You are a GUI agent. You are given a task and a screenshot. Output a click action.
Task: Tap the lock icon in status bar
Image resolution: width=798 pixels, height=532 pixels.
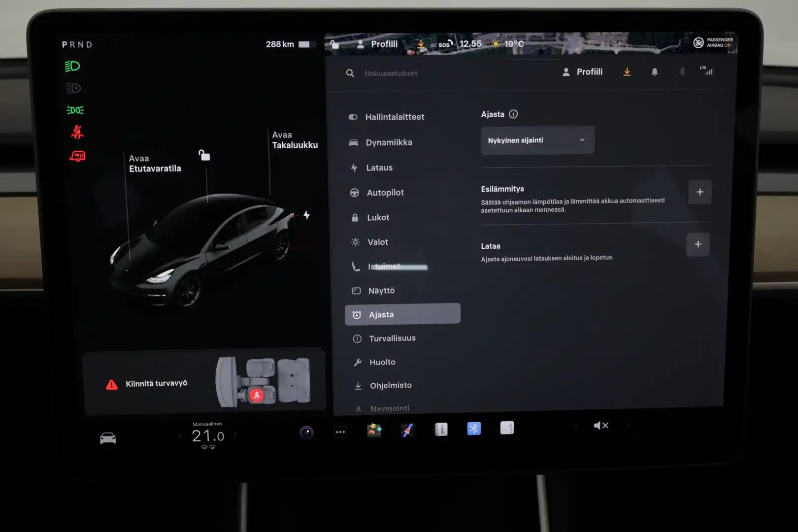334,44
